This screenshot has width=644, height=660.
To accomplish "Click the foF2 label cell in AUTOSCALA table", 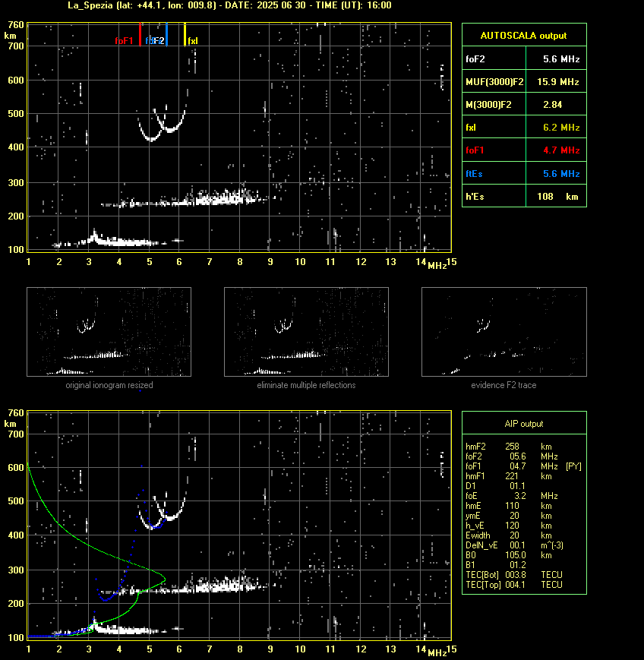I will tap(494, 59).
